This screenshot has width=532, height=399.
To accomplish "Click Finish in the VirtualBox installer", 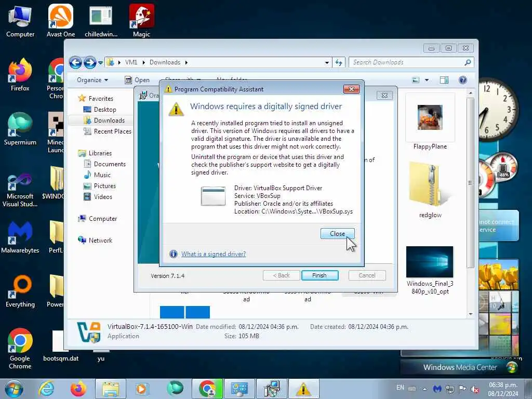I will 320,275.
